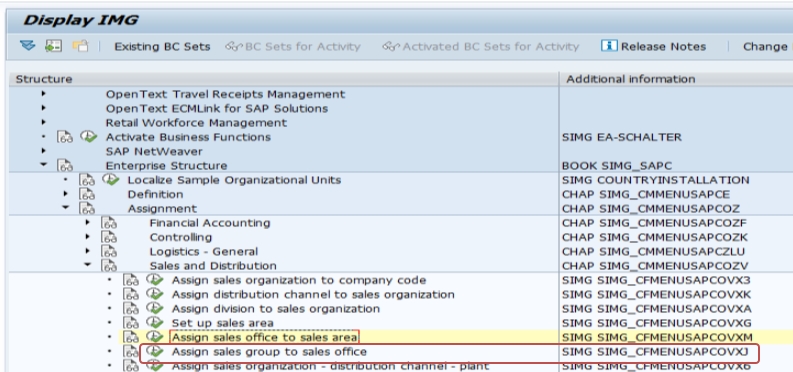The height and width of the screenshot is (372, 793).
Task: Click the yellow folder-lock toolbar icon
Action: [x=80, y=46]
